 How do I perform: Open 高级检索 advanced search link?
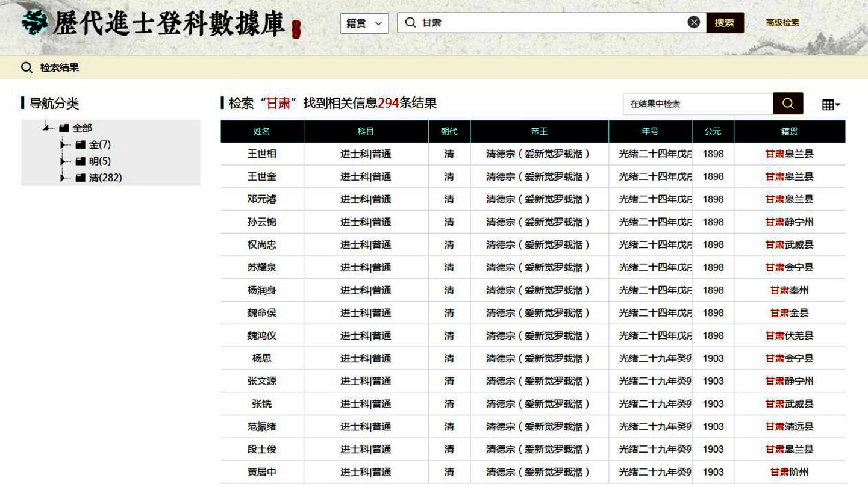tap(782, 23)
